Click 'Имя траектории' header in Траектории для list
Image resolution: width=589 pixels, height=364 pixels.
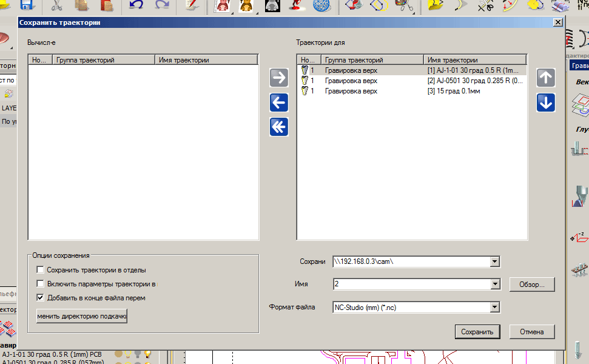pyautogui.click(x=475, y=59)
